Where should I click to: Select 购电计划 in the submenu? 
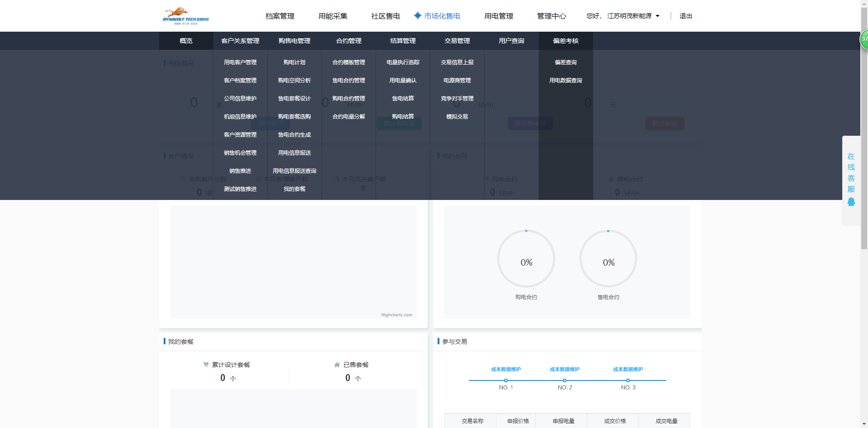tap(294, 62)
